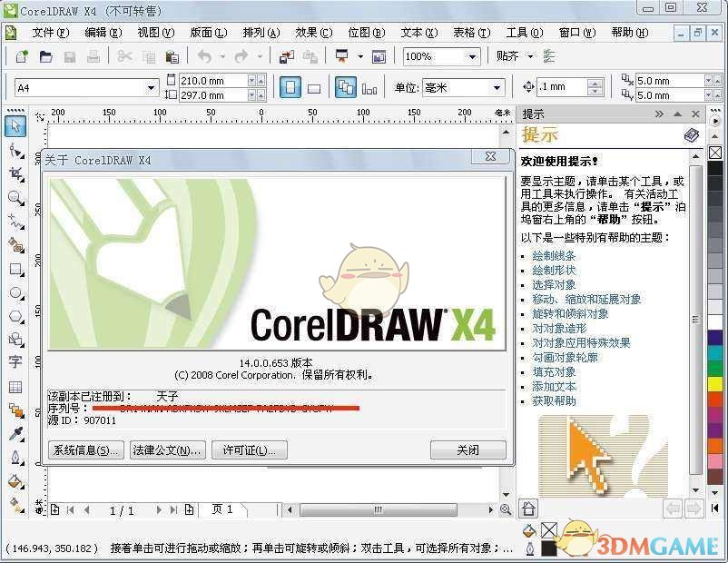Screen dimensions: 728x563
Task: Toggle the 贴齐 snap option
Action: pyautogui.click(x=508, y=56)
